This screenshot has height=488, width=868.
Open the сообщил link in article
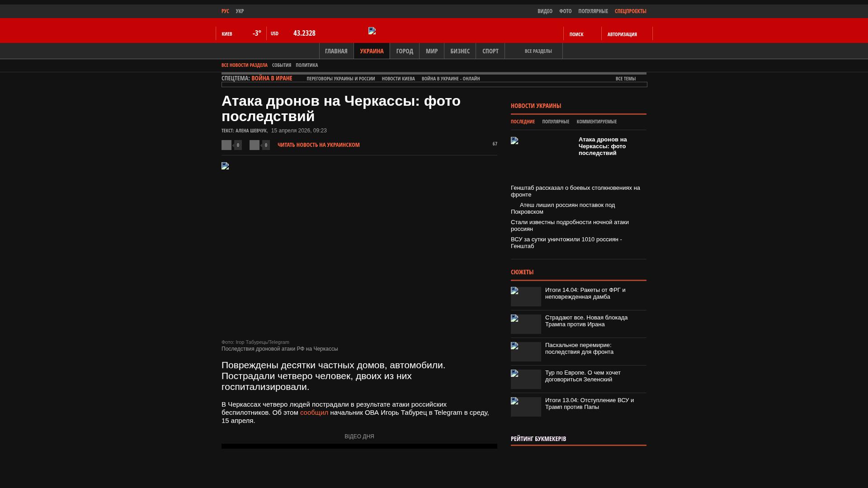coord(314,413)
